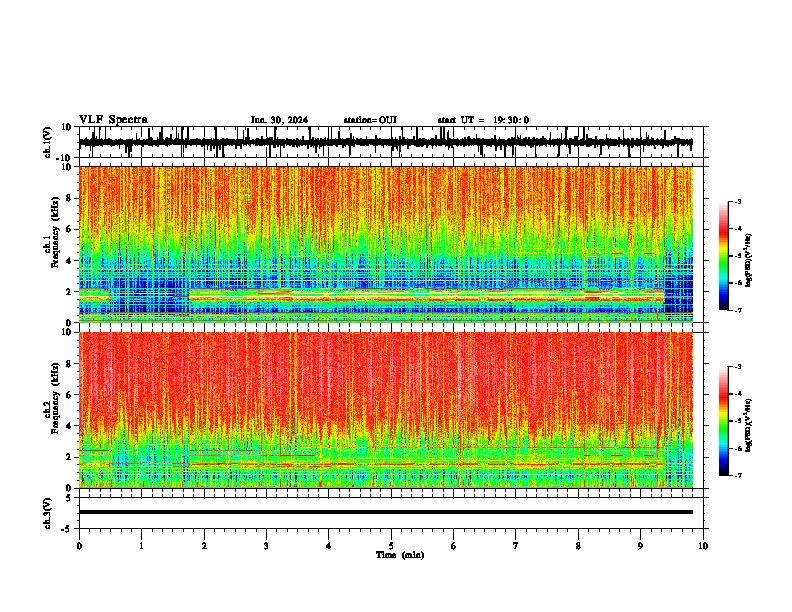792x612 pixels.
Task: Click the "station=OUJ" header label
Action: tap(370, 120)
